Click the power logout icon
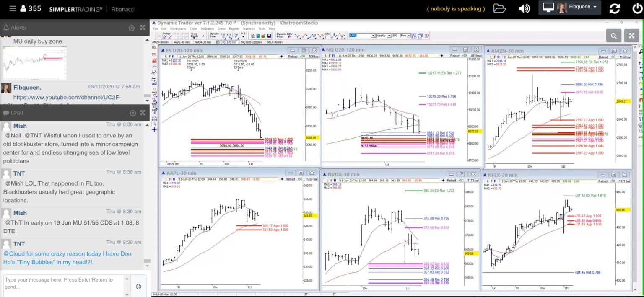 [637, 8]
